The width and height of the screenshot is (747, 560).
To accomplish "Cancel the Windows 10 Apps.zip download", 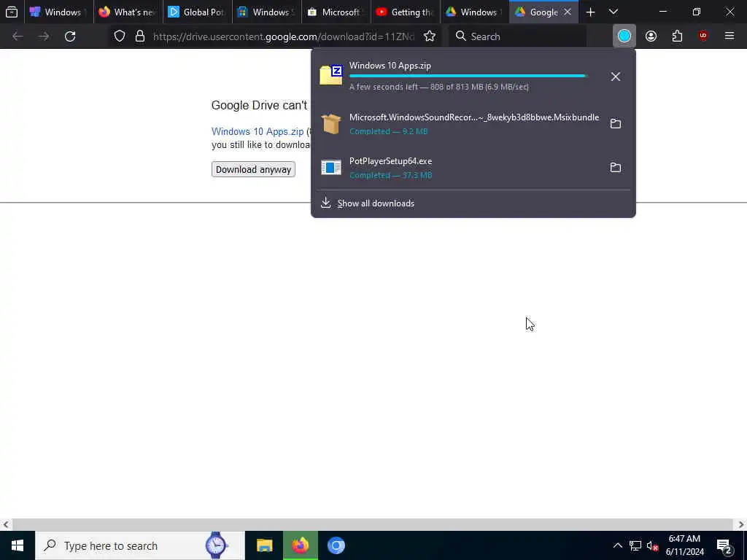I will (616, 76).
